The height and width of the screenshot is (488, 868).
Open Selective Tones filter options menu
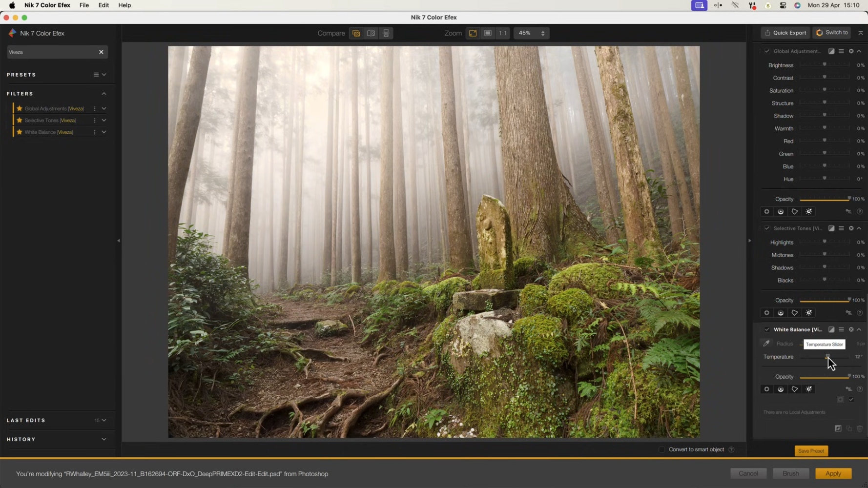[841, 228]
